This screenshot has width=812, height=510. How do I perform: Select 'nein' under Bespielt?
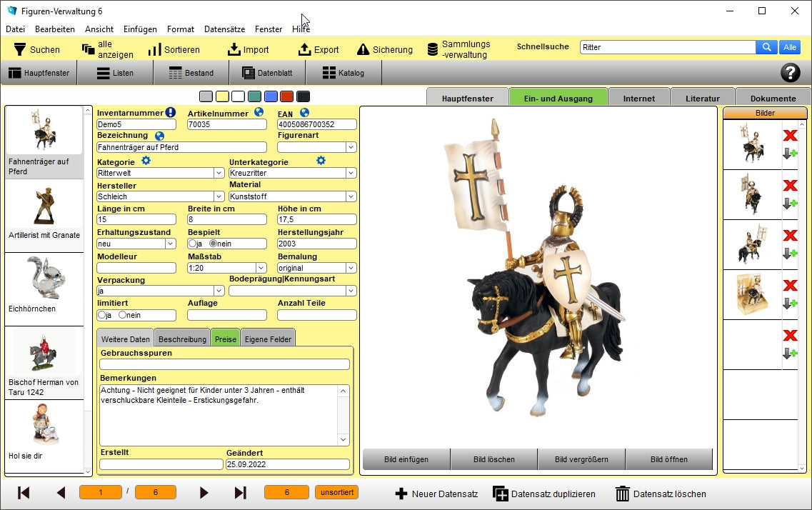click(x=213, y=244)
